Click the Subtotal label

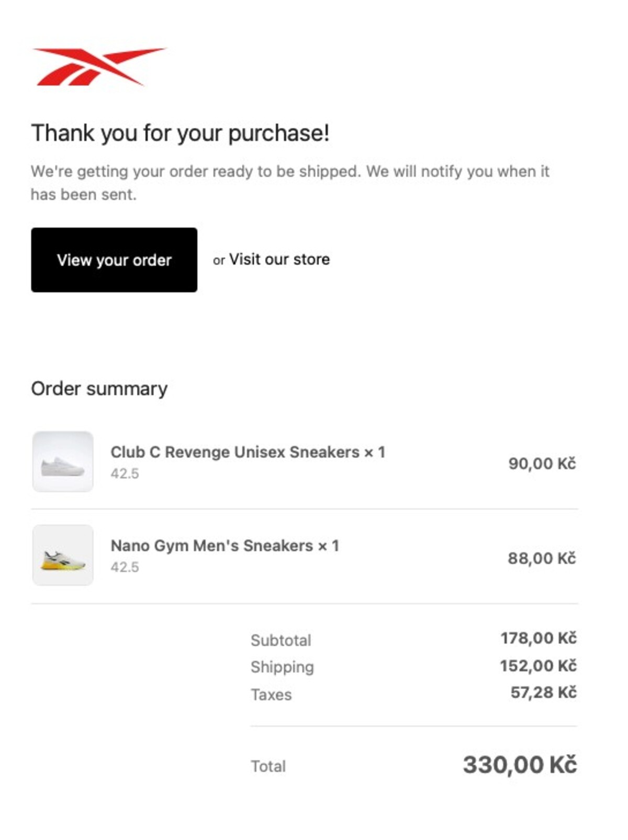[281, 640]
